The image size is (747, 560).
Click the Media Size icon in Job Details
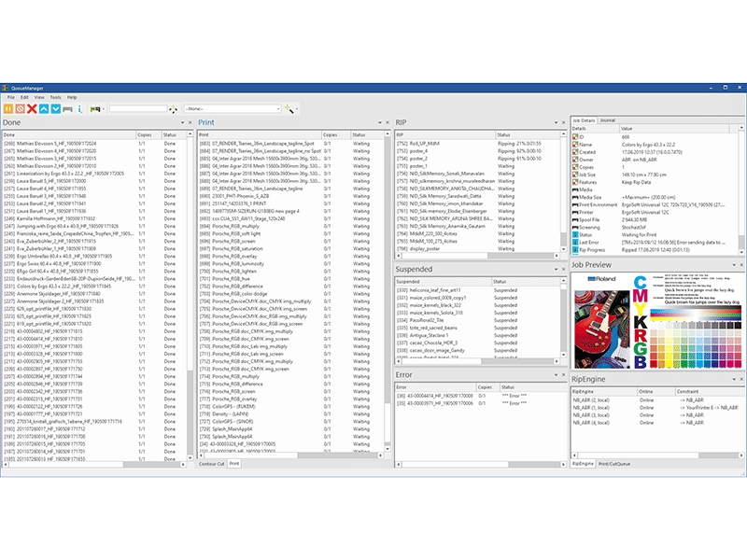coord(575,197)
